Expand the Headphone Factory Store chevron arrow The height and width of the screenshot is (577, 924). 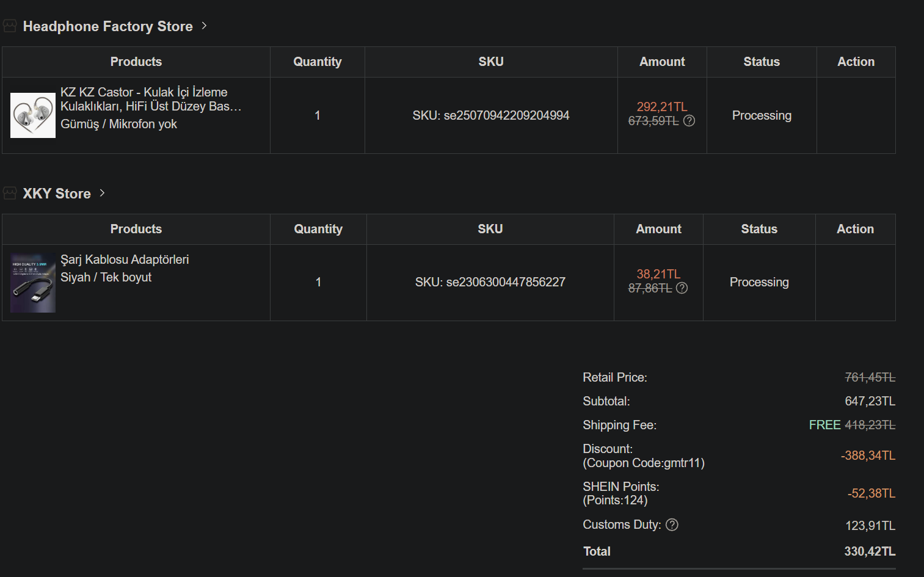[205, 26]
